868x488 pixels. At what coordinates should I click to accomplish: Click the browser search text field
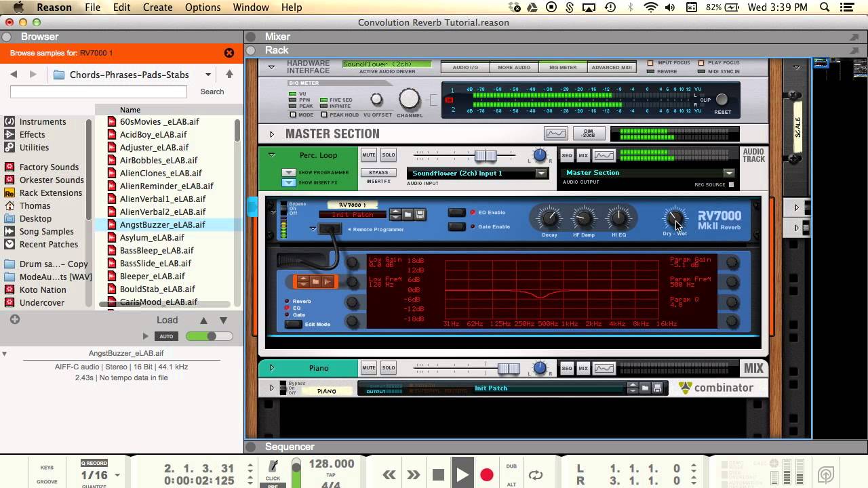[x=98, y=91]
